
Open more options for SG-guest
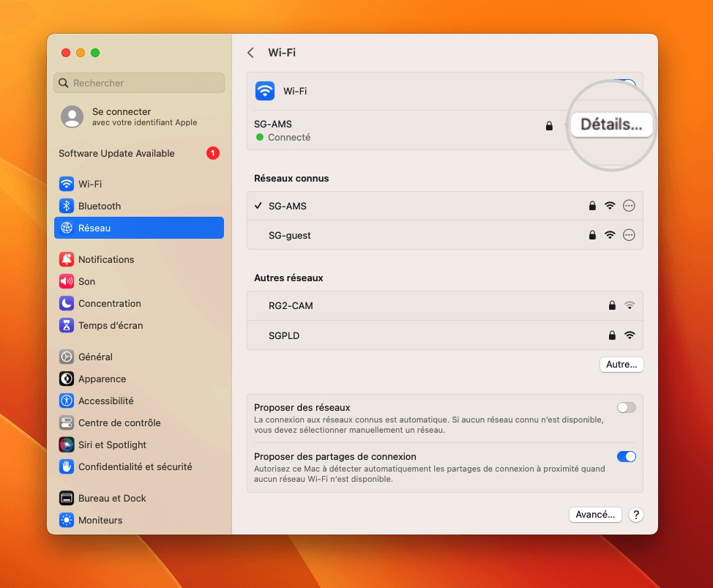(629, 235)
